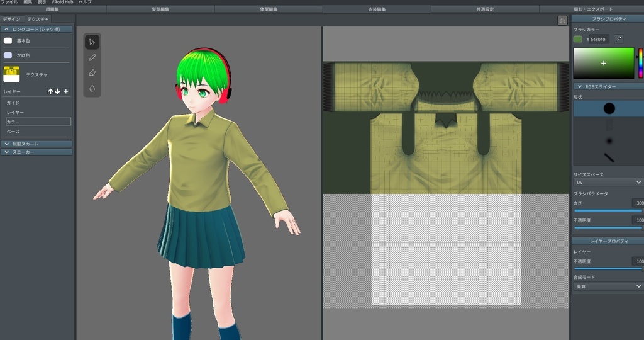Click the テクスチャ texture thumbnail
The height and width of the screenshot is (340, 644).
[x=11, y=74]
